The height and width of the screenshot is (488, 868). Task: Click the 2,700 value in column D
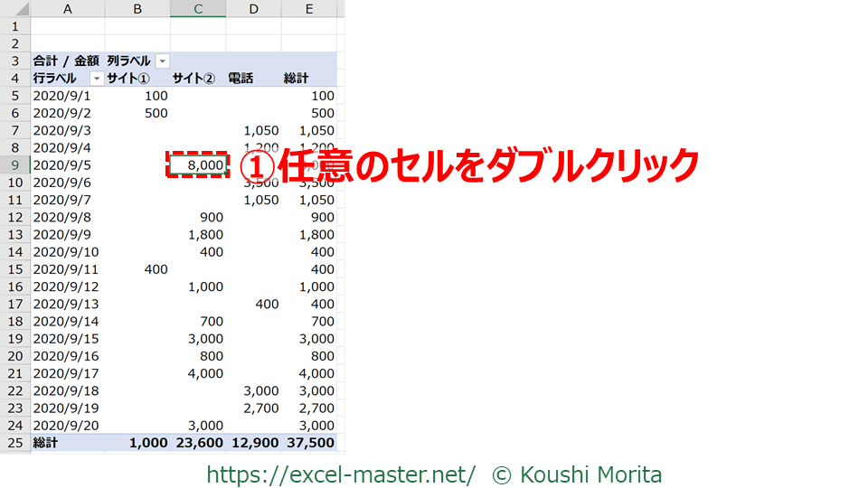(x=262, y=408)
